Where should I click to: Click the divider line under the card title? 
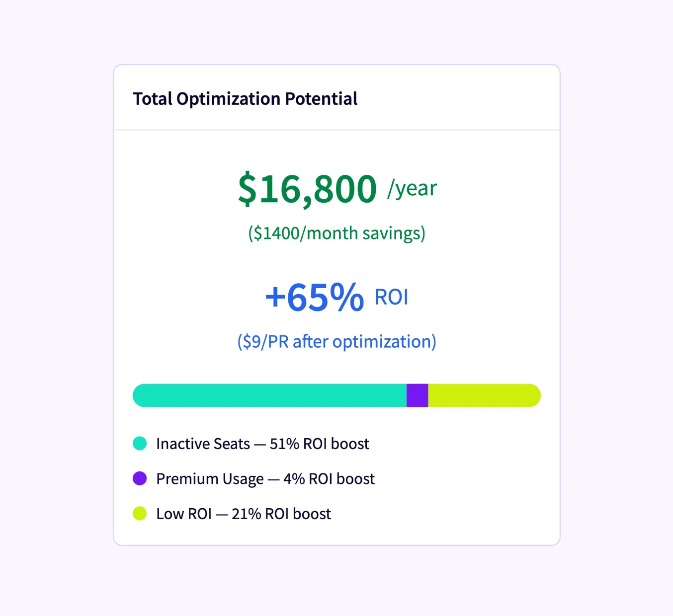(336, 130)
